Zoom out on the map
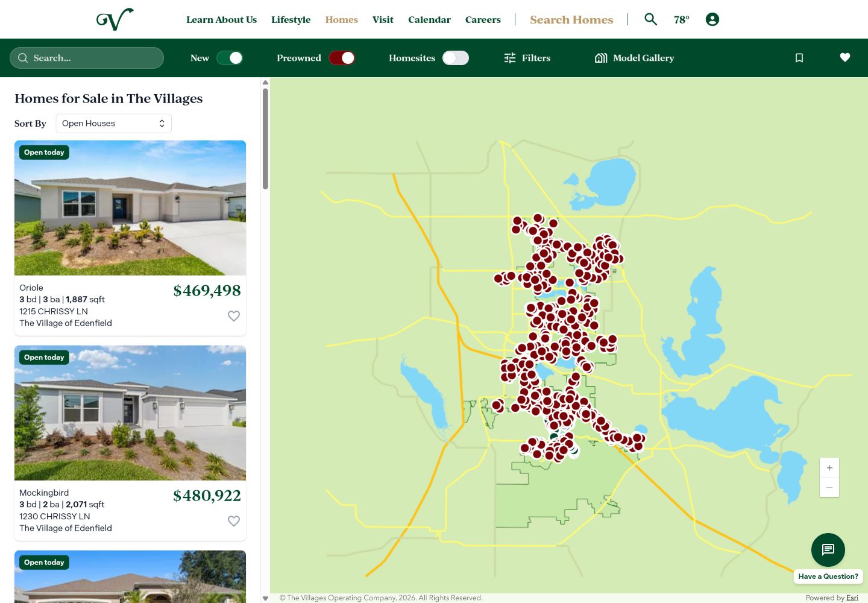This screenshot has height=603, width=868. click(829, 487)
